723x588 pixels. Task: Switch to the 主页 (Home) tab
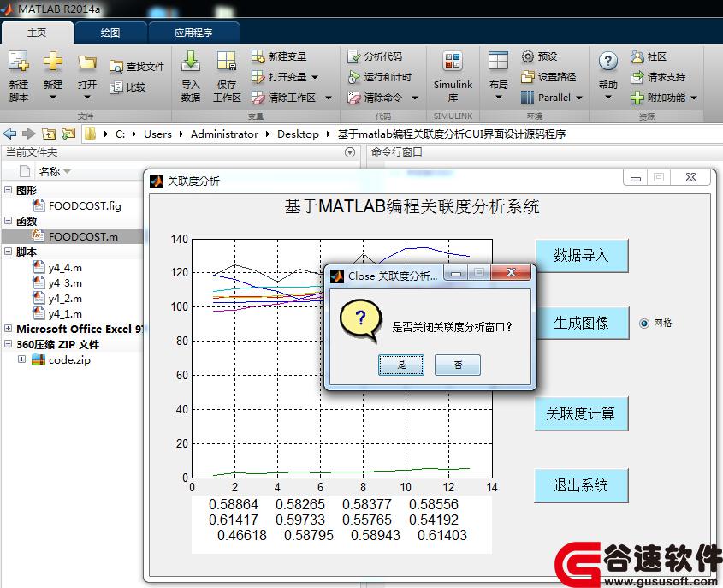pos(37,33)
